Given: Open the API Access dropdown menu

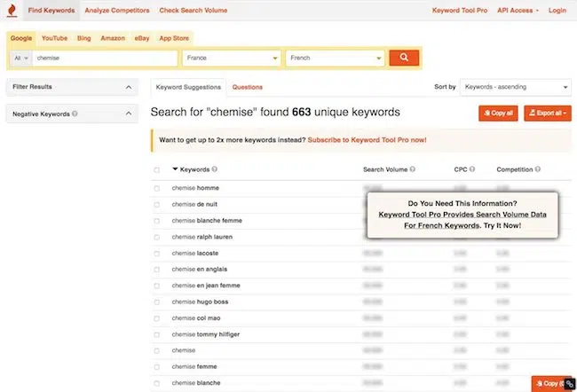Looking at the screenshot, I should point(518,11).
